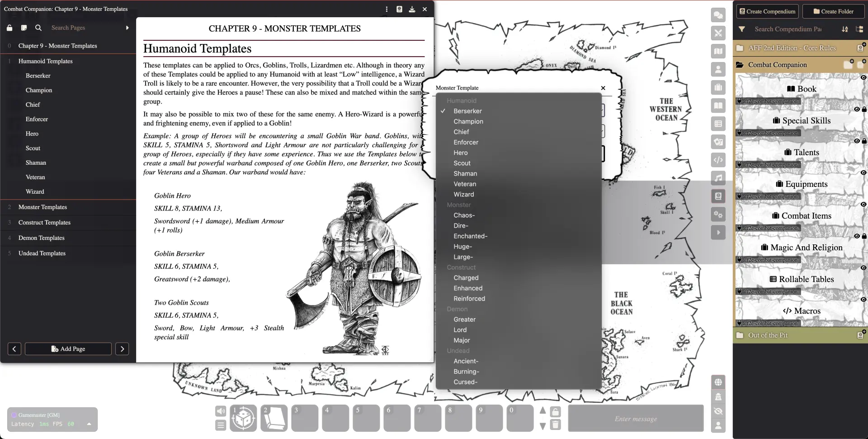The image size is (868, 439).
Task: Open the Playlists music tab
Action: tap(718, 178)
